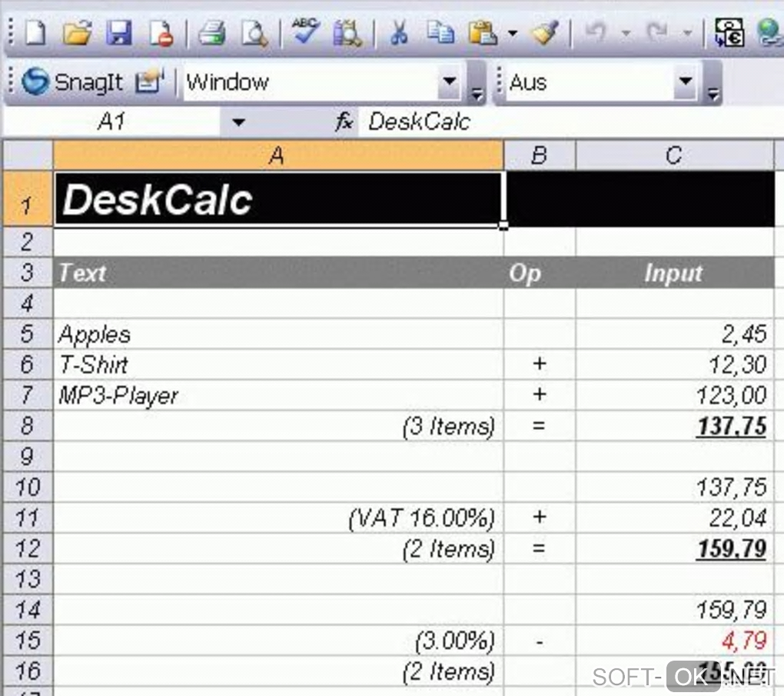This screenshot has height=696, width=784.
Task: Click the value 12,30 cell
Action: (x=675, y=365)
